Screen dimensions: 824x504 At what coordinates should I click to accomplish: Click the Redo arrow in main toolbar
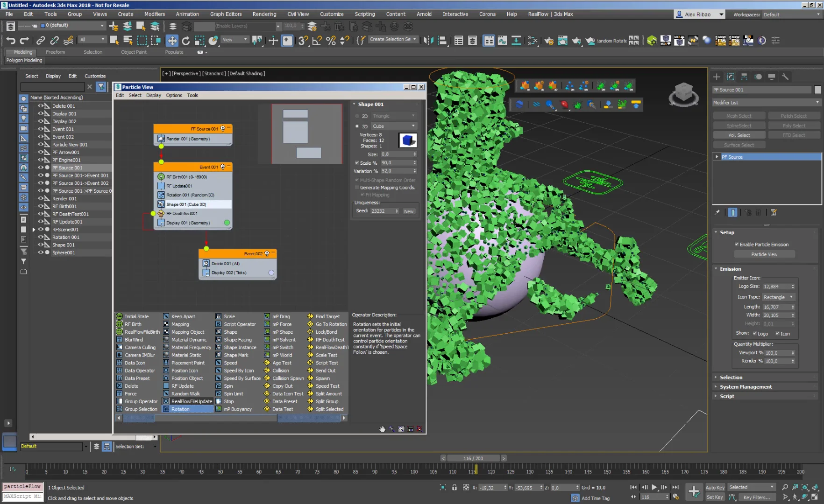coord(25,41)
